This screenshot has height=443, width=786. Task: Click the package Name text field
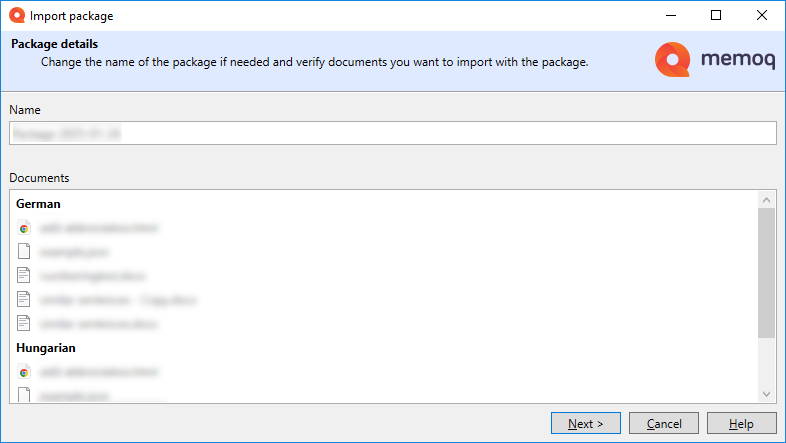(392, 133)
